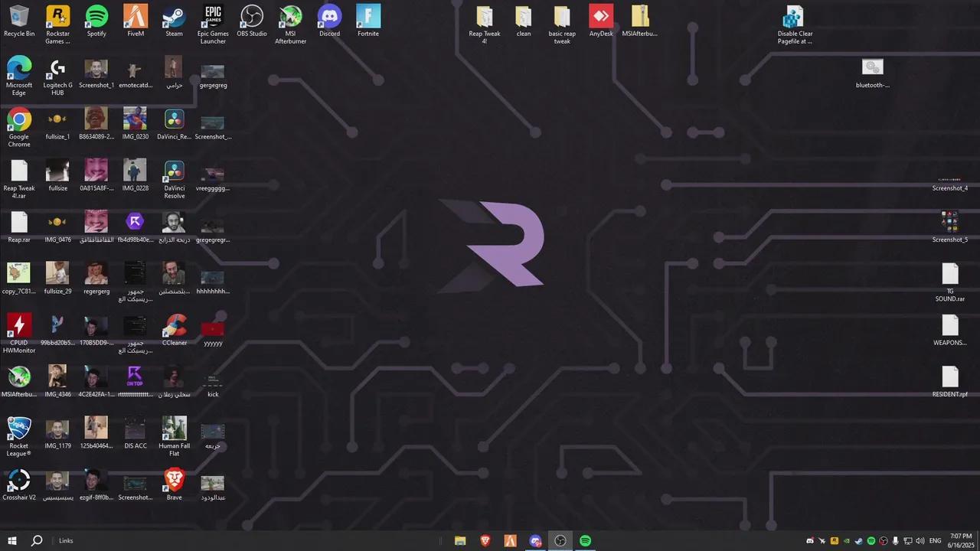
Task: Select the clean folder on desktop
Action: [524, 21]
